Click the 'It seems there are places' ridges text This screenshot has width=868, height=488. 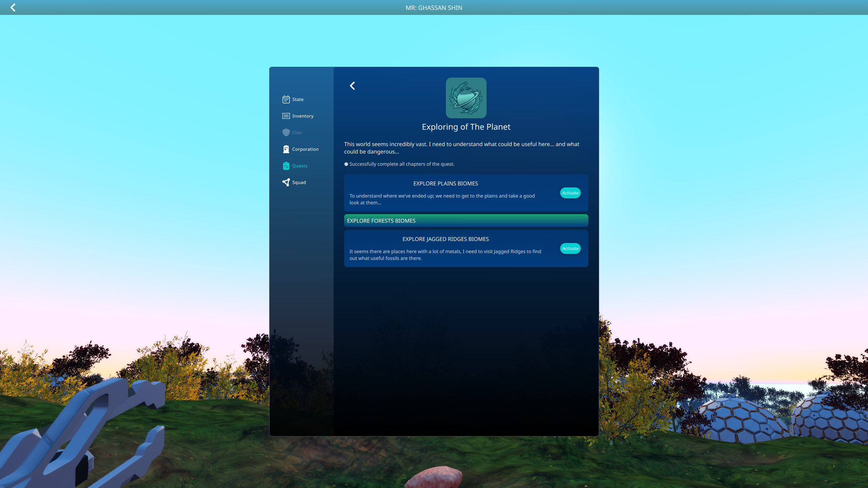[x=445, y=255]
